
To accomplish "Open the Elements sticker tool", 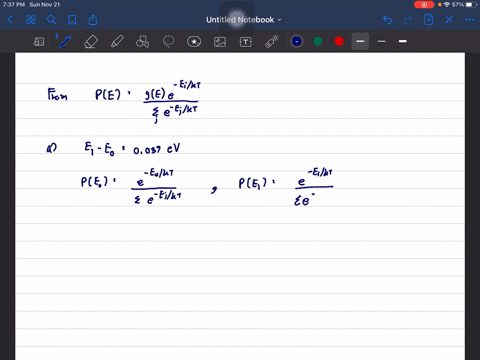I will click(x=194, y=42).
